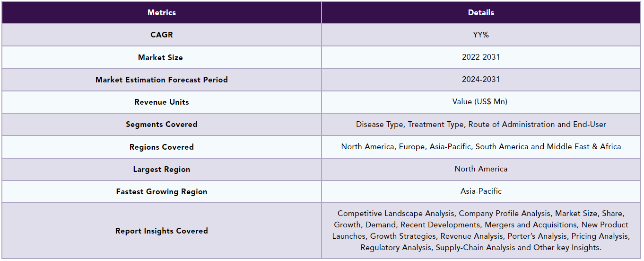Click the YY% value cell

coord(481,35)
